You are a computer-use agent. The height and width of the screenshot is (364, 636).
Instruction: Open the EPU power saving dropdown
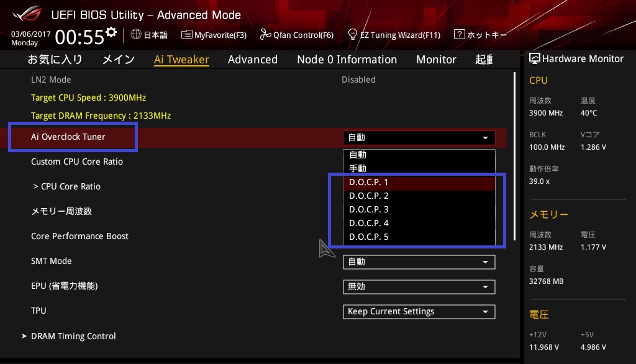(x=419, y=286)
